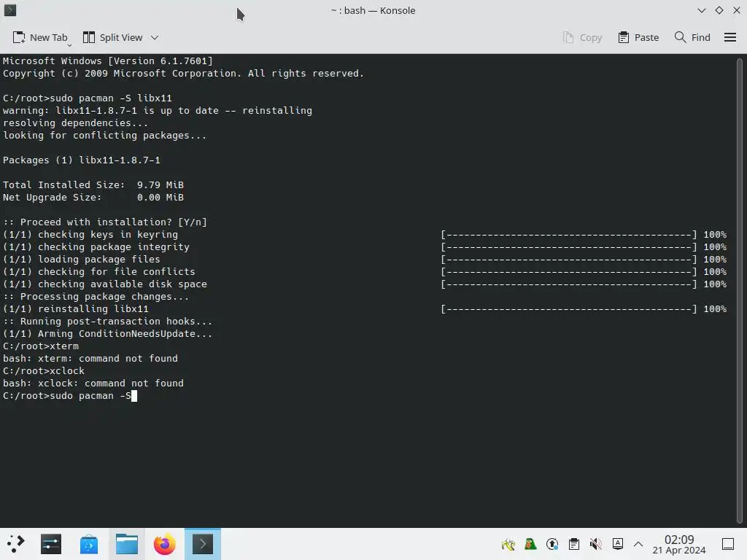Image resolution: width=747 pixels, height=560 pixels.
Task: Click the 'resolving dependencies...' line
Action: 75,123
